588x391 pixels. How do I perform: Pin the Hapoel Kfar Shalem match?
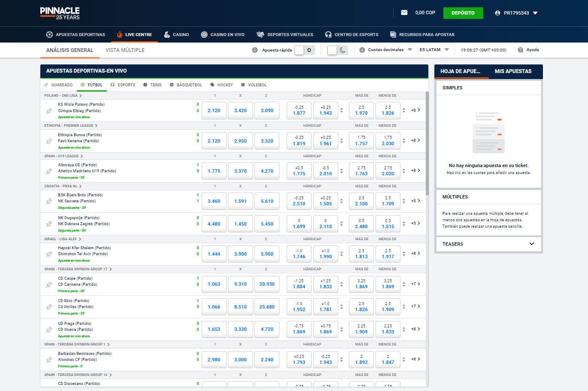[49, 254]
